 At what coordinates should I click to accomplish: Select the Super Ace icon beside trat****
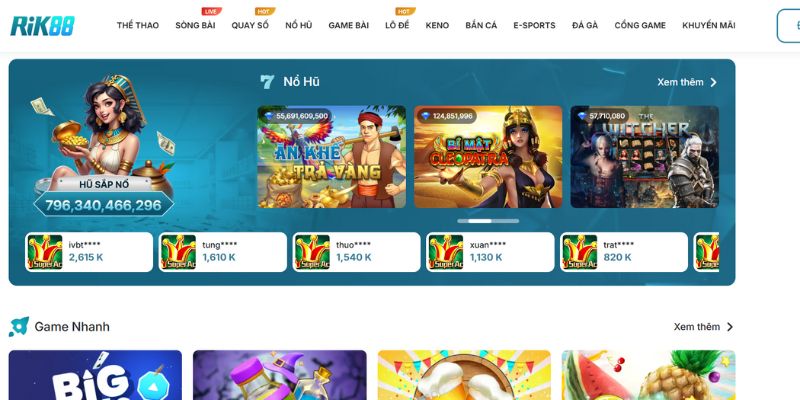[x=580, y=252]
